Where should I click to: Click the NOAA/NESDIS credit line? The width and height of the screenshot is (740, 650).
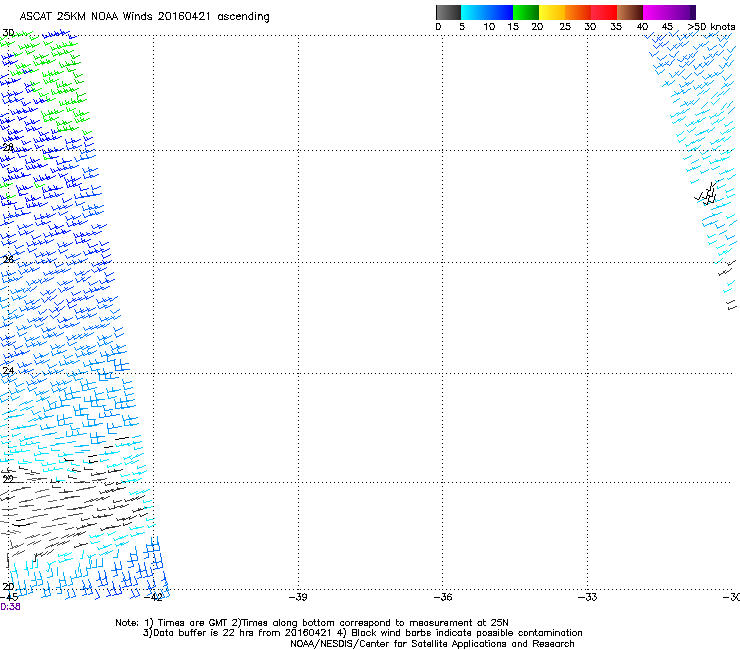coord(432,644)
